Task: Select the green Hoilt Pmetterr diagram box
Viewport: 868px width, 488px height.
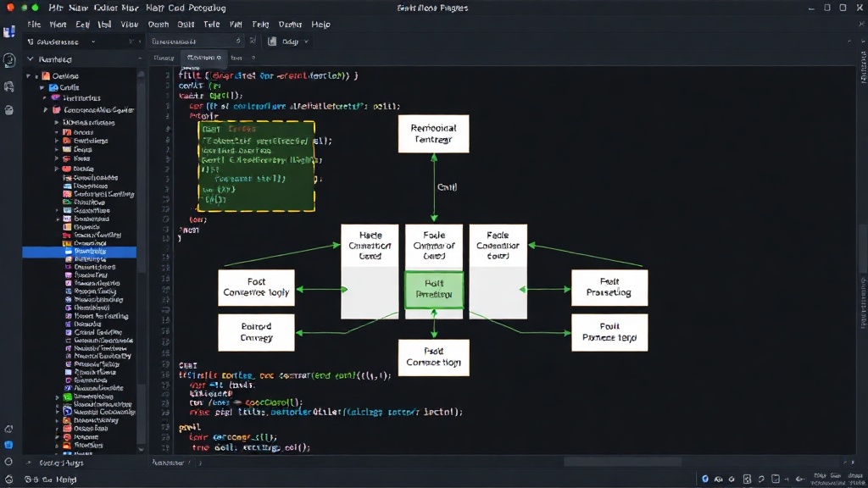Action: click(x=434, y=290)
